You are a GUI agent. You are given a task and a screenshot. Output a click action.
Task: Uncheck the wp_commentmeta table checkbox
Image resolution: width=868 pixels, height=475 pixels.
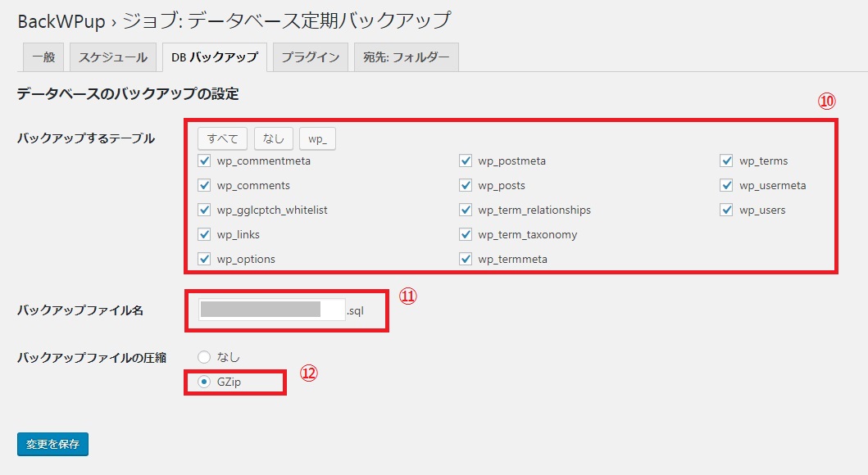(x=204, y=161)
